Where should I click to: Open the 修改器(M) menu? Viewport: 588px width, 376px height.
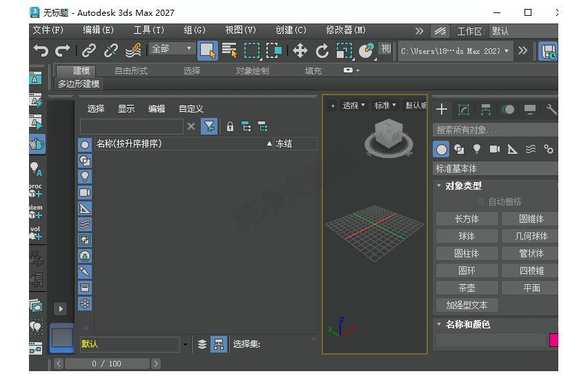tap(346, 30)
